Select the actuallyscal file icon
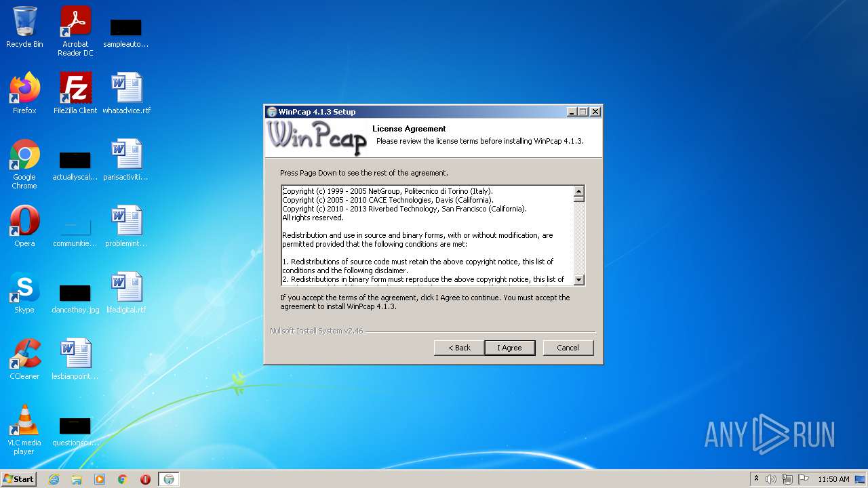868x488 pixels. 75,164
